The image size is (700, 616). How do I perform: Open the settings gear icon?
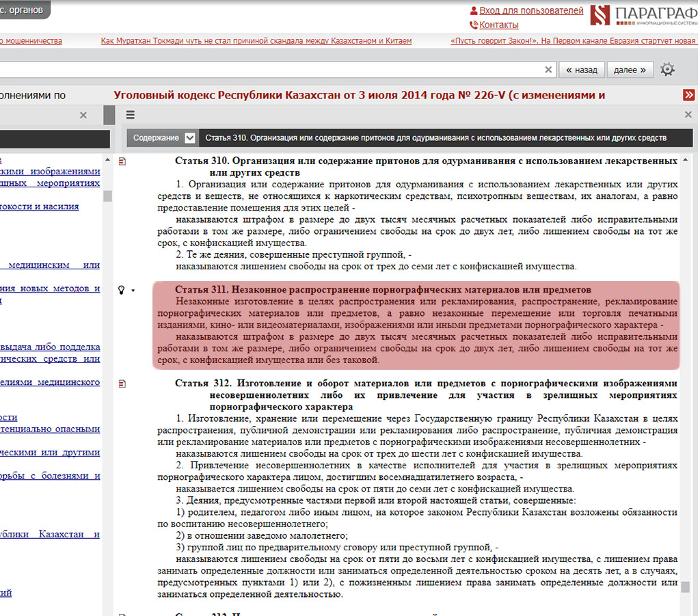click(x=667, y=70)
